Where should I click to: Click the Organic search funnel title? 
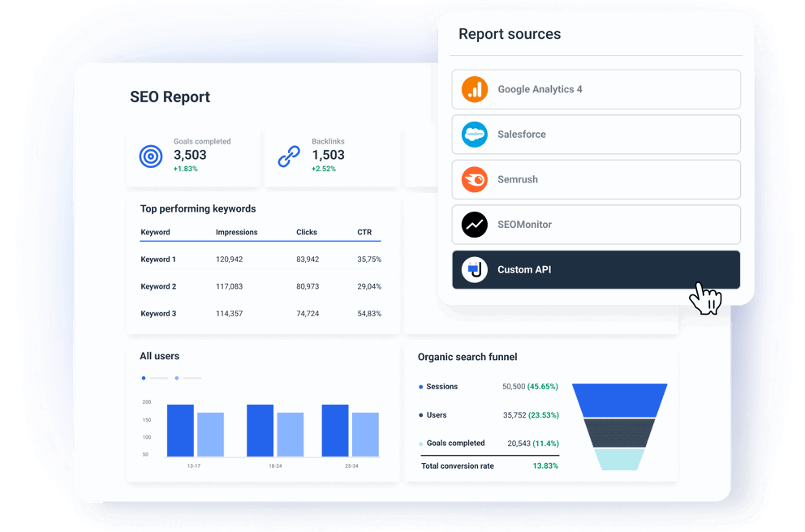coord(467,357)
